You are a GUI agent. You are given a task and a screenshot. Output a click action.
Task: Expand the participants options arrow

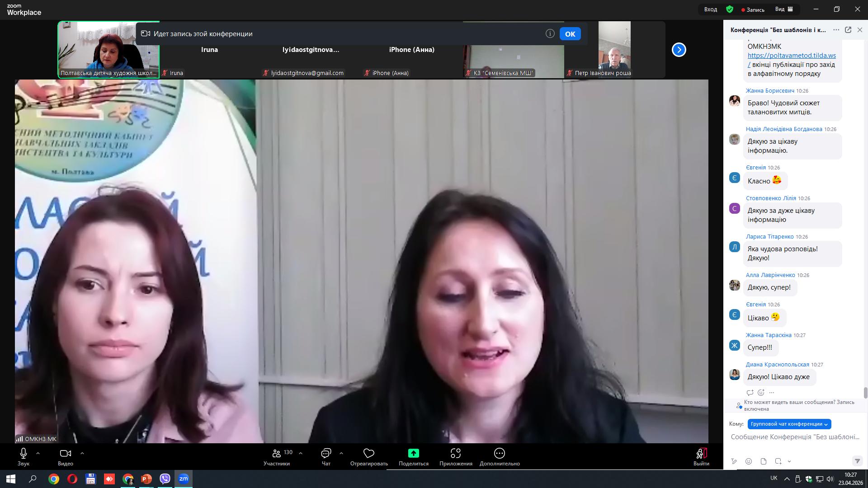click(x=301, y=453)
